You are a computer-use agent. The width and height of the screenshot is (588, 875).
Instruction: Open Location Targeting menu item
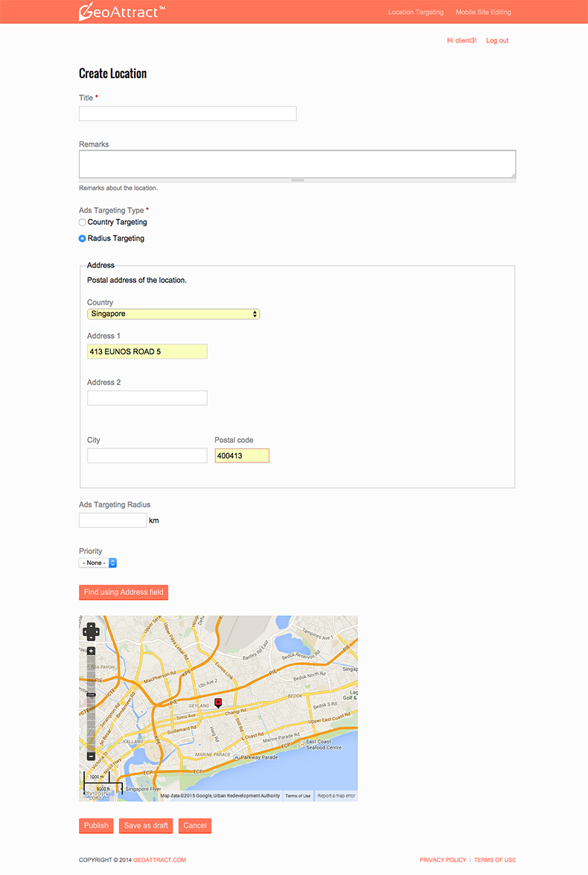click(415, 12)
